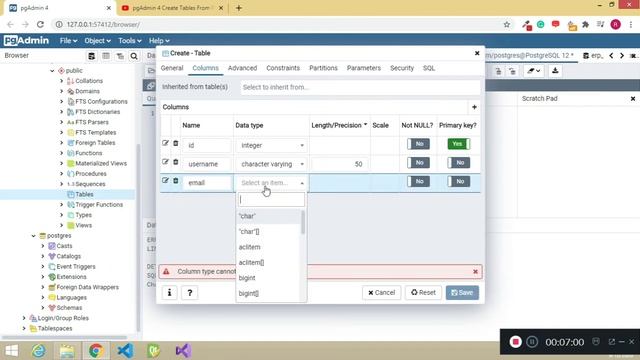Switch to the SQL tab
Screen dimensions: 640x360
click(x=429, y=68)
